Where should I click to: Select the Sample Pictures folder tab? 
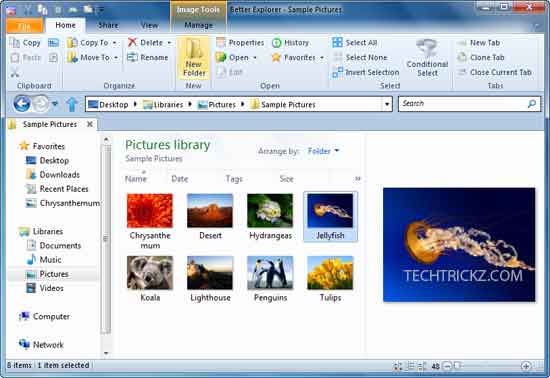(x=50, y=124)
